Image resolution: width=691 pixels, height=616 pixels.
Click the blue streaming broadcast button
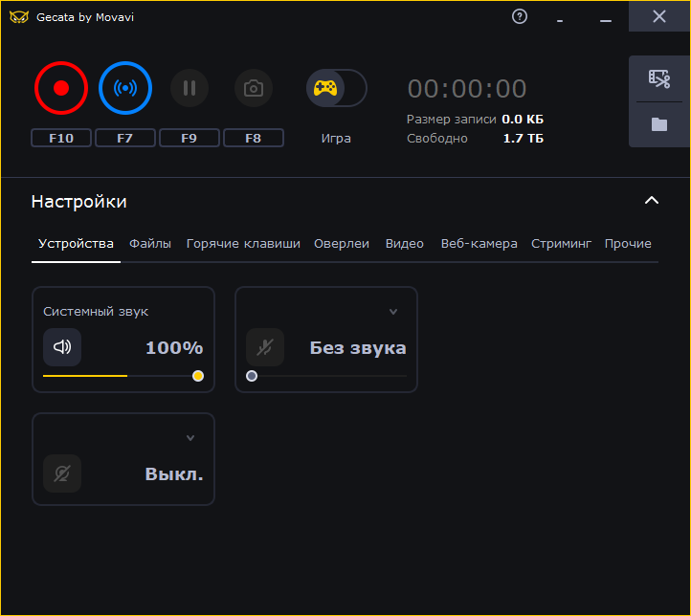click(x=125, y=88)
